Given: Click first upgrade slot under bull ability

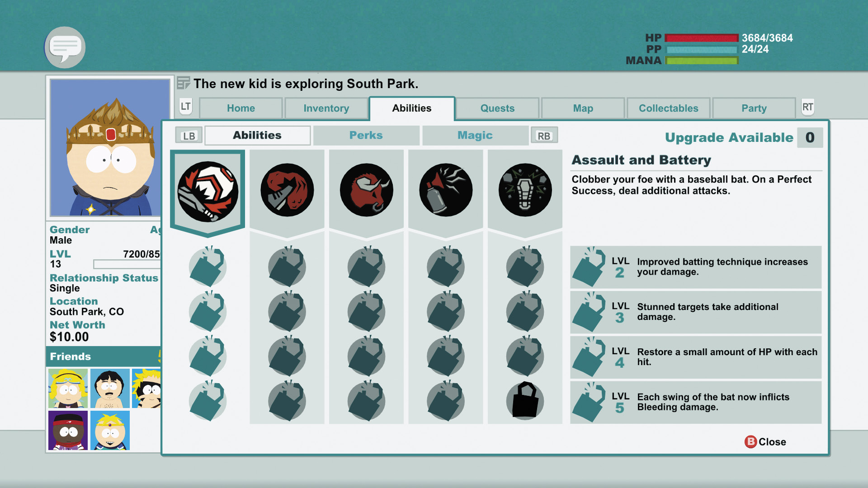Looking at the screenshot, I should click(367, 267).
